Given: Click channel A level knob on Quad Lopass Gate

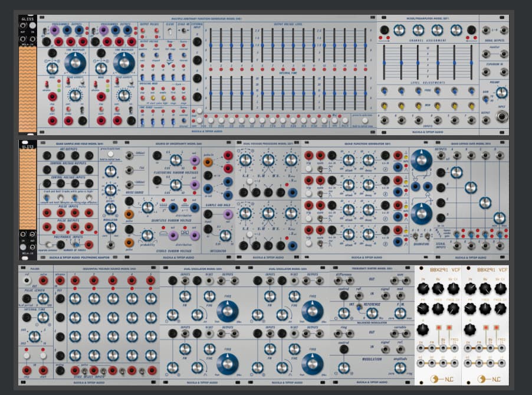Looking at the screenshot, I should (x=457, y=172).
